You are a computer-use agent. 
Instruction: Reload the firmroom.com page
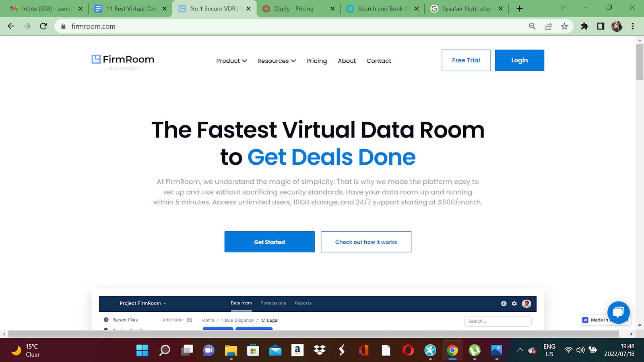[x=43, y=26]
